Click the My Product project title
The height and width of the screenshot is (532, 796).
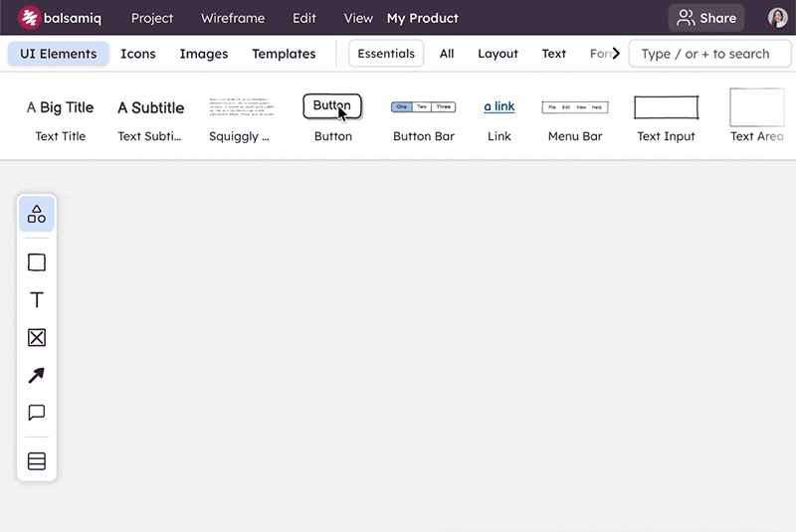[422, 18]
